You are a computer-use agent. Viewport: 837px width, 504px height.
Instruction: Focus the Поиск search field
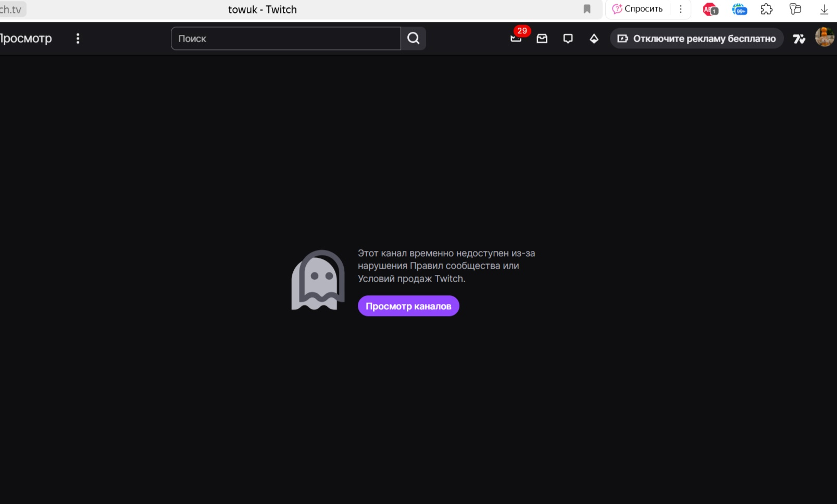click(286, 39)
